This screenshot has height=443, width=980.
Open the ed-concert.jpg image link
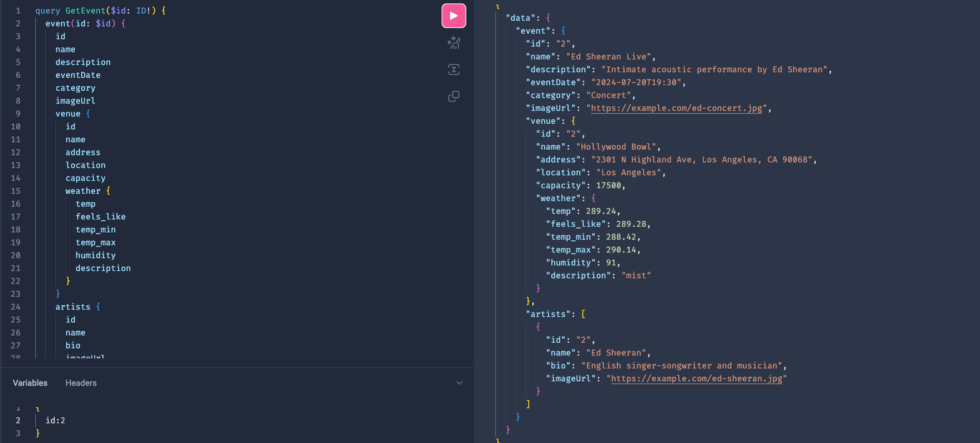coord(676,108)
